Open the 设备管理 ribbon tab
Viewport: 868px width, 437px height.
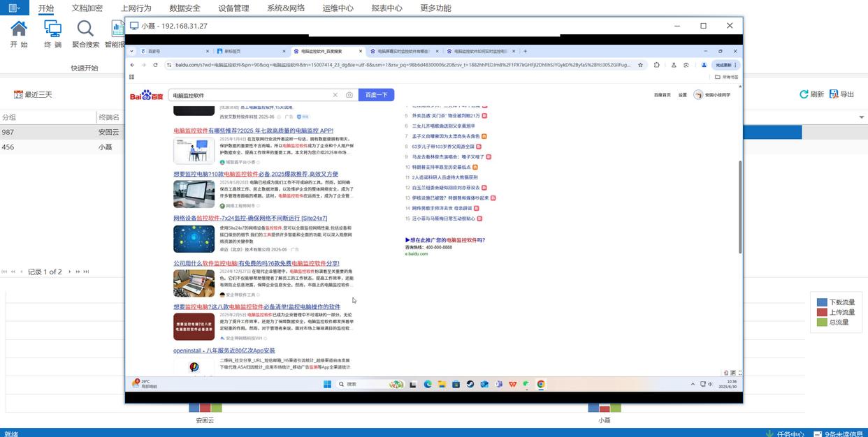(233, 8)
